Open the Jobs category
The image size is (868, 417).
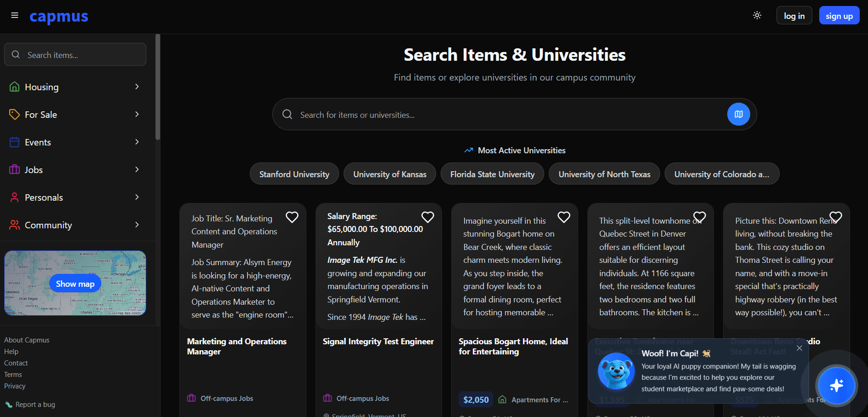coord(75,169)
